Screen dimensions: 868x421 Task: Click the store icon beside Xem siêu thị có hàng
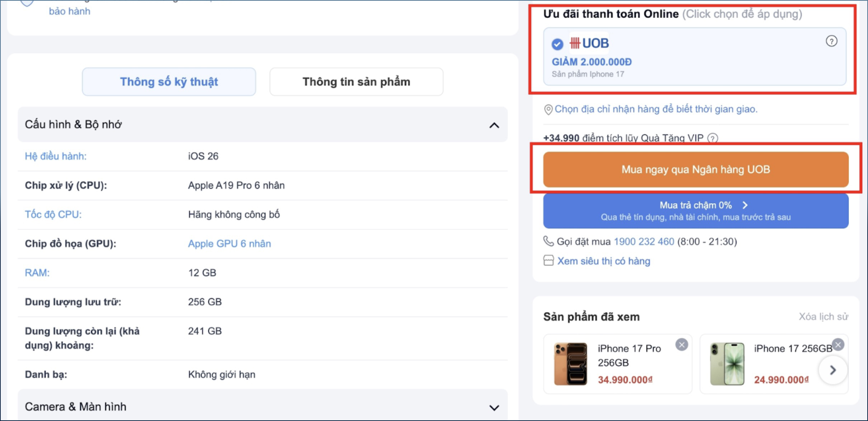coord(548,260)
